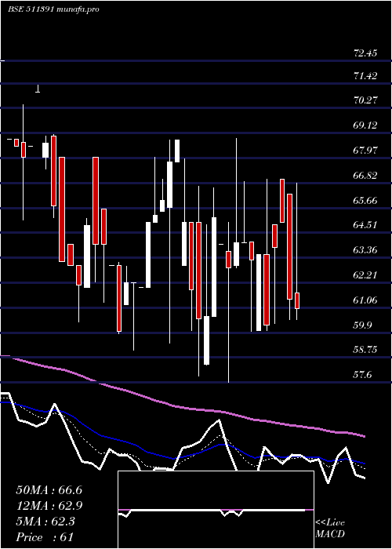Screen dimensions: 392x549
Task: Click the 50MA : 66.6 readout
Action: pyautogui.click(x=49, y=490)
